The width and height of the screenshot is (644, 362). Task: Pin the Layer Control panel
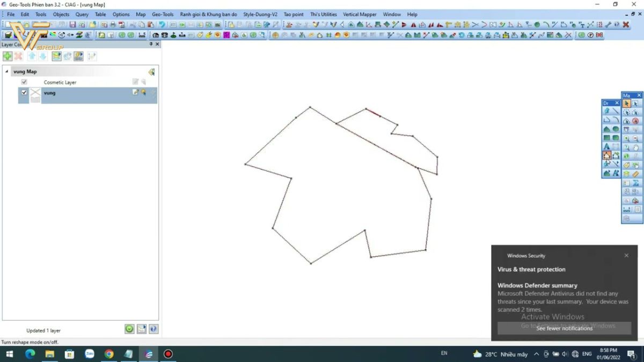tap(151, 45)
